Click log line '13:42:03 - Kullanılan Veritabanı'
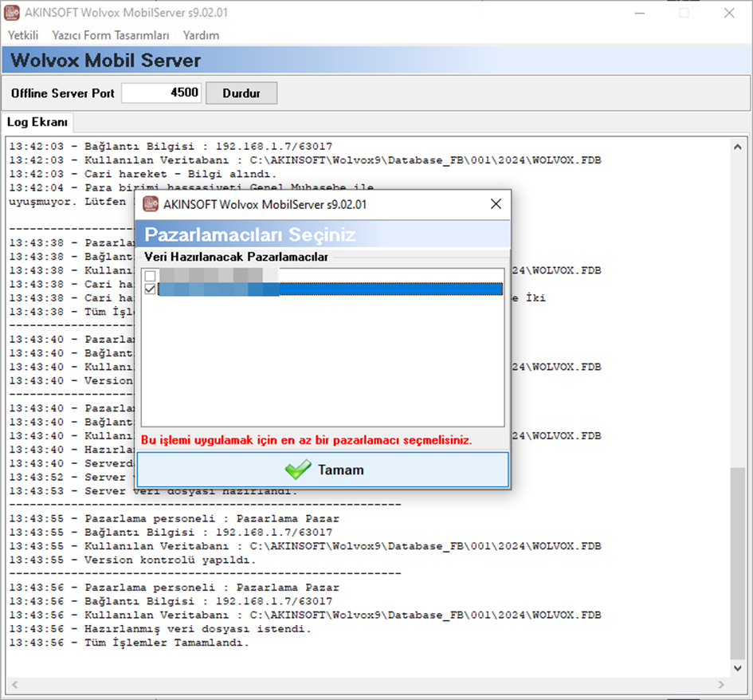 (x=305, y=160)
